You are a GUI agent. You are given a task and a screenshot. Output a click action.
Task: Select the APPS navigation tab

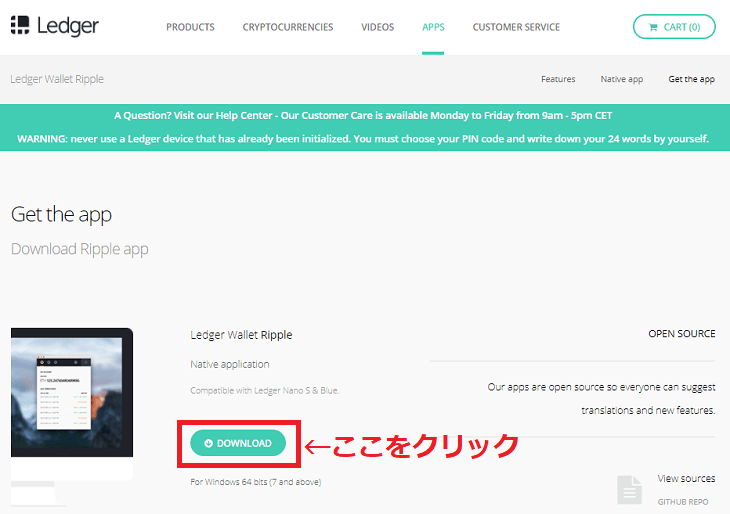coord(433,27)
